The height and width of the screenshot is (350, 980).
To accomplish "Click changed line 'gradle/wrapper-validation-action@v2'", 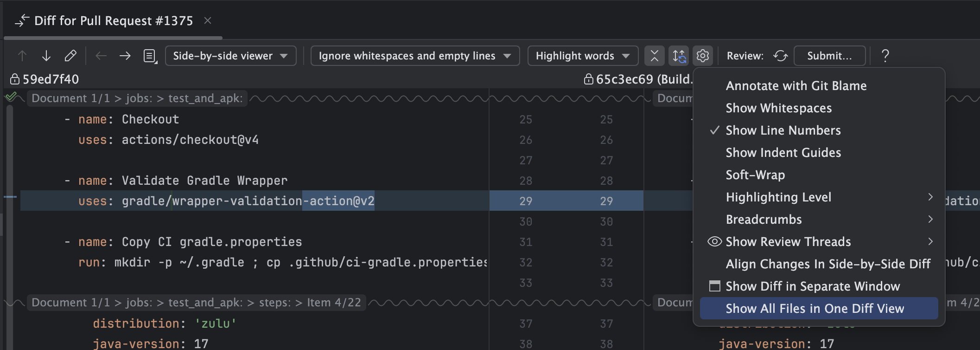I will [248, 201].
